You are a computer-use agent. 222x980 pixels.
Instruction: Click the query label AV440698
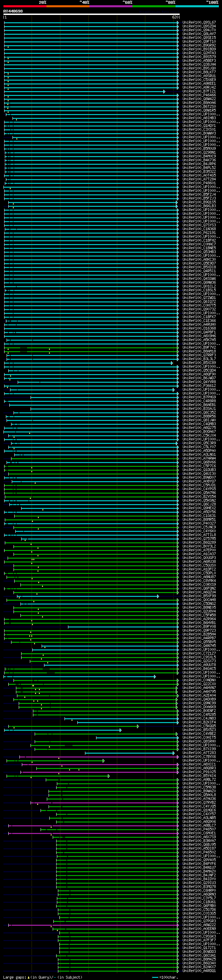(13, 11)
